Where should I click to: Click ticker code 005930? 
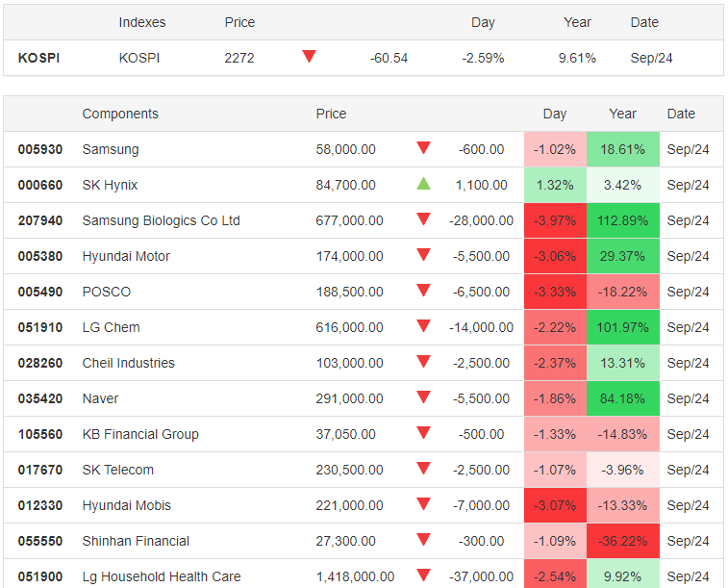40,149
